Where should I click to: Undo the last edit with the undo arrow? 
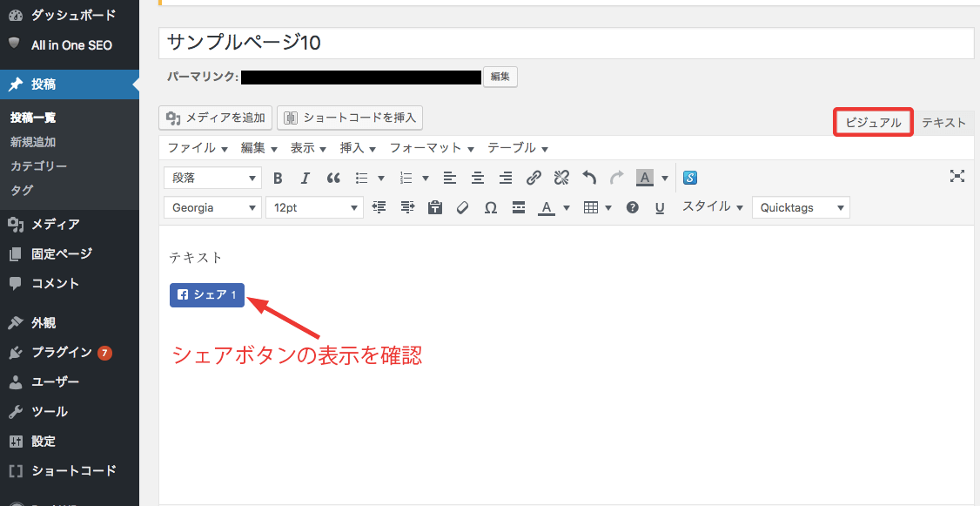tap(589, 179)
